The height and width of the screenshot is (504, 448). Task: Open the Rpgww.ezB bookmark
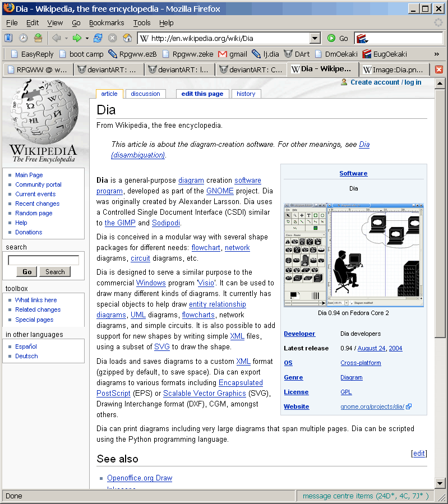(x=132, y=54)
